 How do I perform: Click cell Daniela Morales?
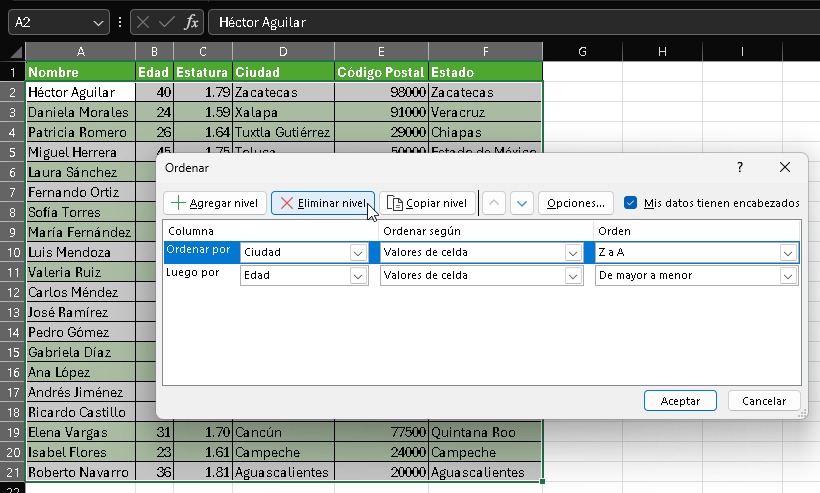[81, 112]
